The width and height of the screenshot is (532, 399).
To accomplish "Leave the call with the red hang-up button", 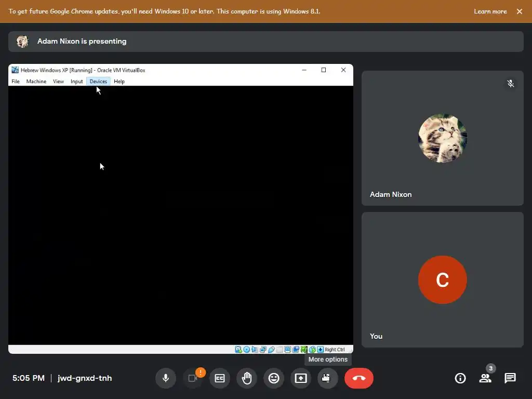I will pyautogui.click(x=359, y=378).
